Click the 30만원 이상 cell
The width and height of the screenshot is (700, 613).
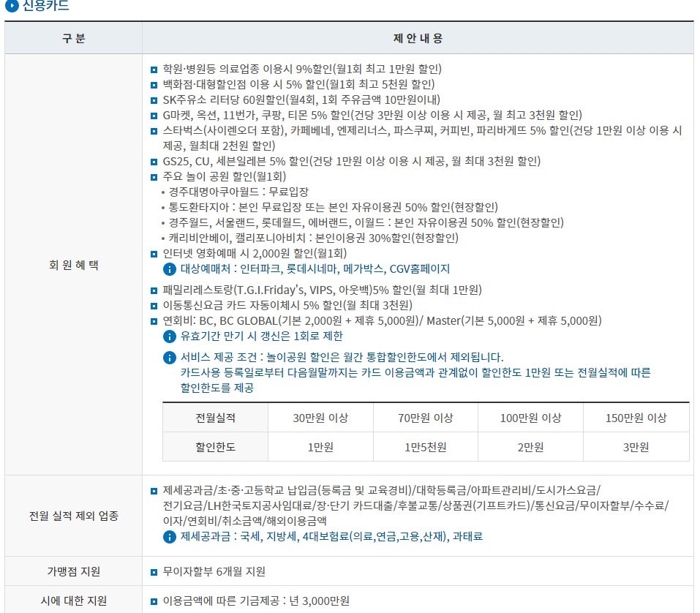[x=320, y=418]
